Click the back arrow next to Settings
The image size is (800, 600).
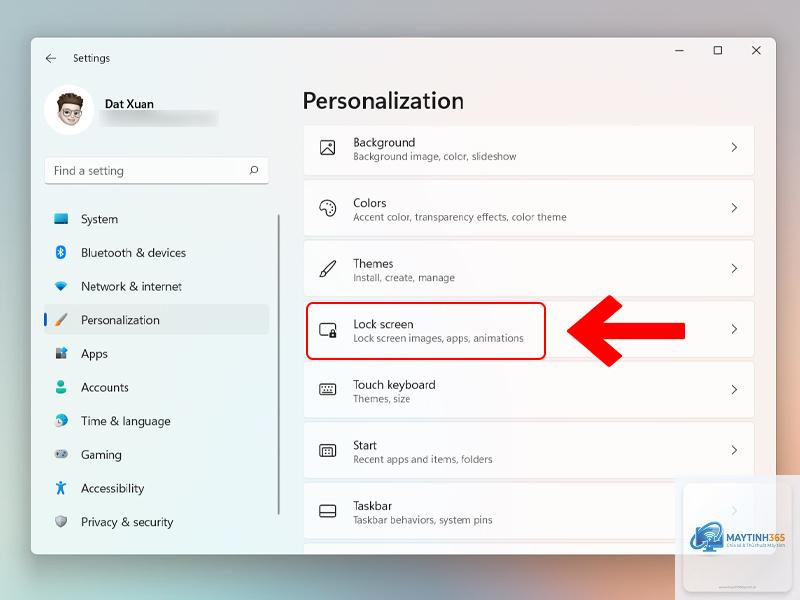tap(51, 58)
